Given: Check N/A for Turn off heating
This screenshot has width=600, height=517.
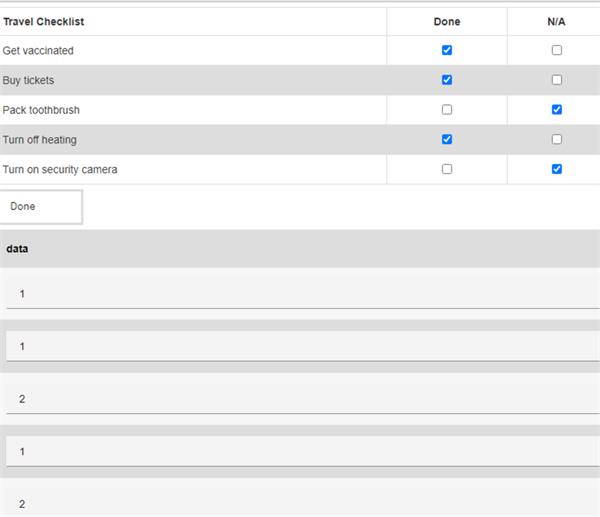Looking at the screenshot, I should [x=556, y=139].
